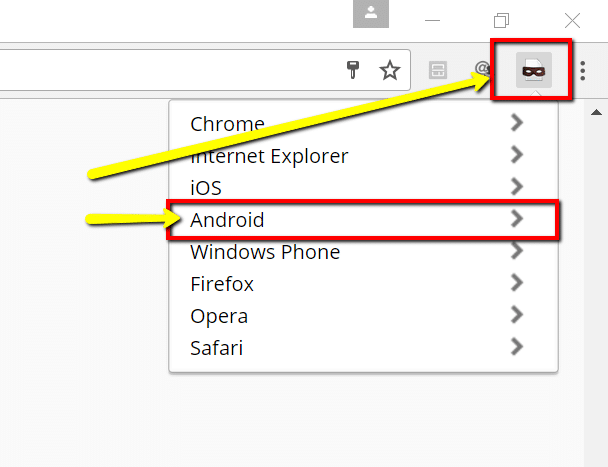Click the grey page extension icon
This screenshot has height=467, width=608.
438,70
